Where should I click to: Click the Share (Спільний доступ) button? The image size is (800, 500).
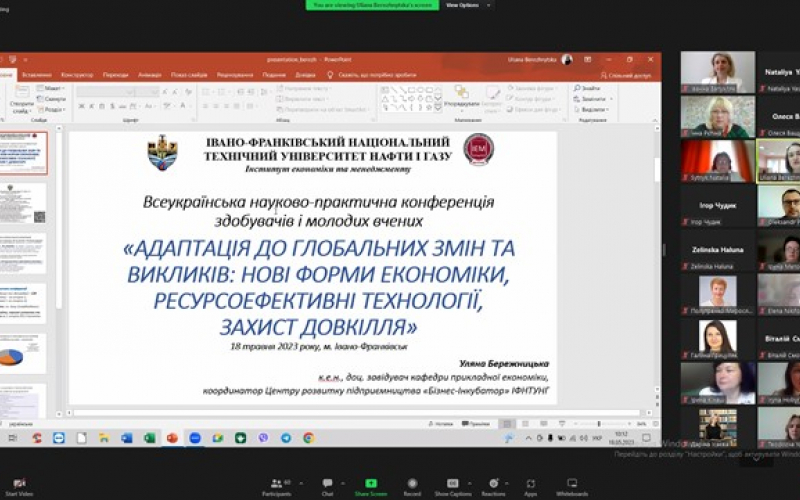pyautogui.click(x=626, y=76)
